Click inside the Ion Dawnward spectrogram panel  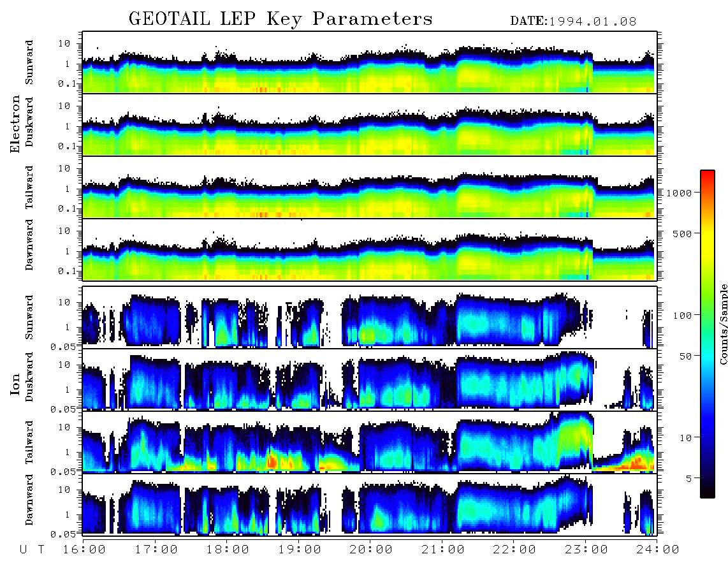click(370, 504)
